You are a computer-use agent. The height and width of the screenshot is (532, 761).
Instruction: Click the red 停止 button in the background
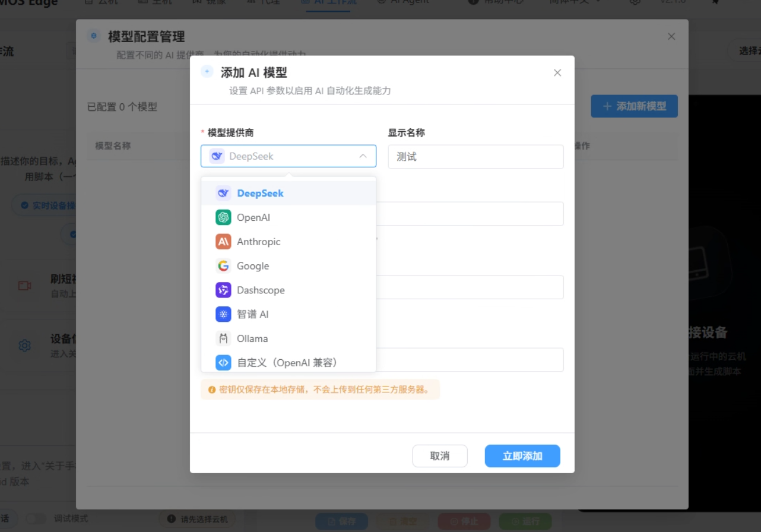point(464,521)
